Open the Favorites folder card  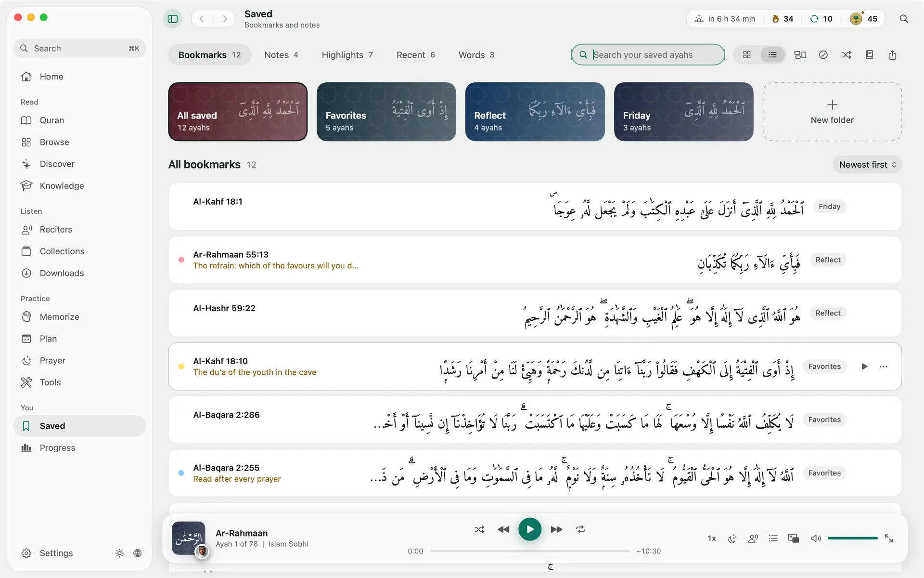(x=386, y=112)
